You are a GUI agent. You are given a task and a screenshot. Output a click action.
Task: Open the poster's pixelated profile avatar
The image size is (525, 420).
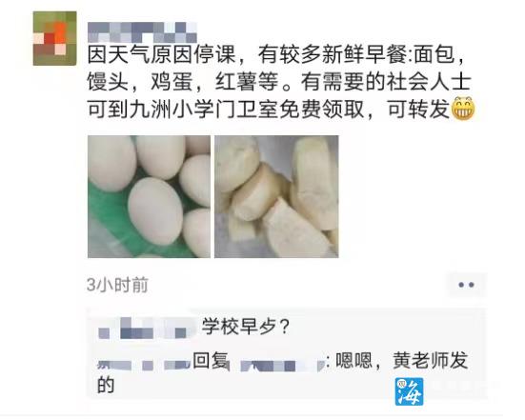point(54,38)
